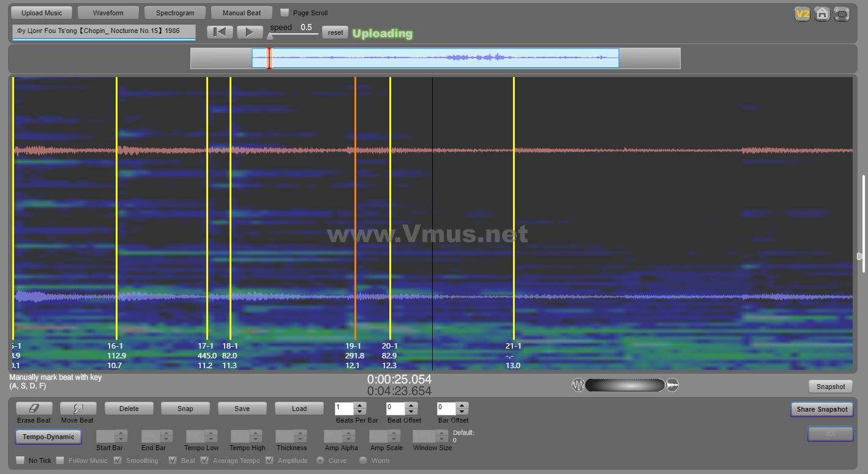Click the speed slider track
The width and height of the screenshot is (868, 474).
(294, 35)
